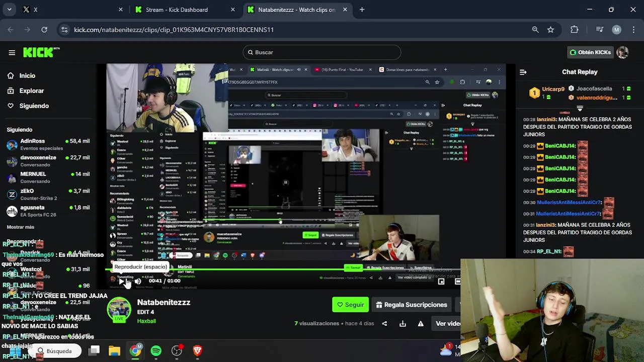Open Natabenitezzz channel avatar
The width and height of the screenshot is (644, 362).
coord(119,309)
